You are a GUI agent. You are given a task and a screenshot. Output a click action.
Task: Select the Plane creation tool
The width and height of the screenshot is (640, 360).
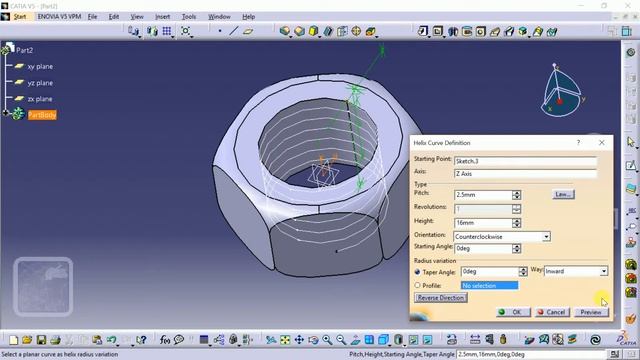click(x=248, y=31)
